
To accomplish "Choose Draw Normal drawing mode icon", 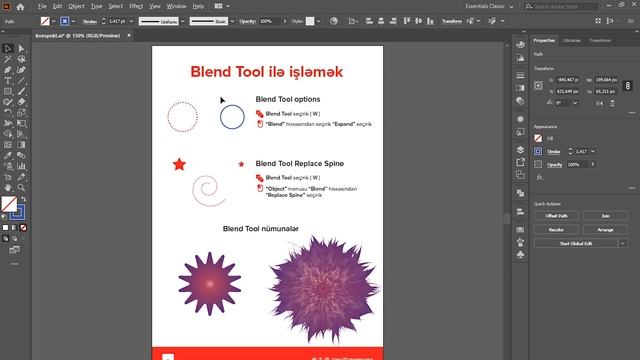I will (x=5, y=238).
